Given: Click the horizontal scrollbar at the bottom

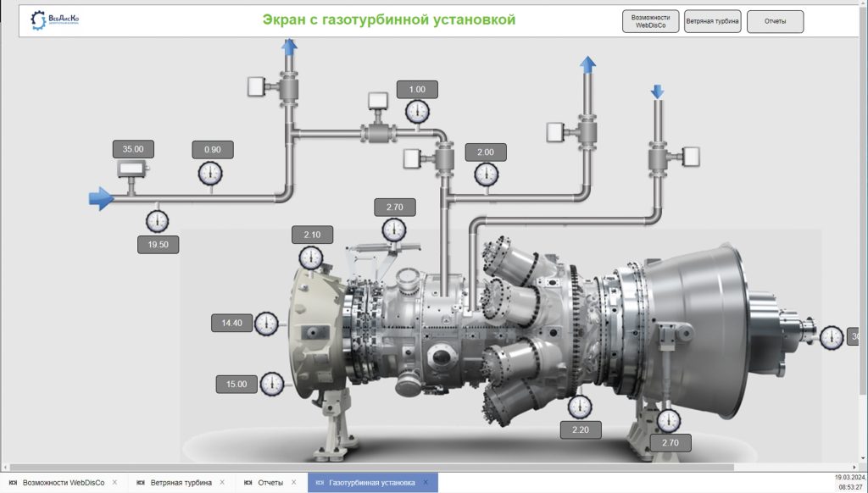Looking at the screenshot, I should [x=372, y=468].
